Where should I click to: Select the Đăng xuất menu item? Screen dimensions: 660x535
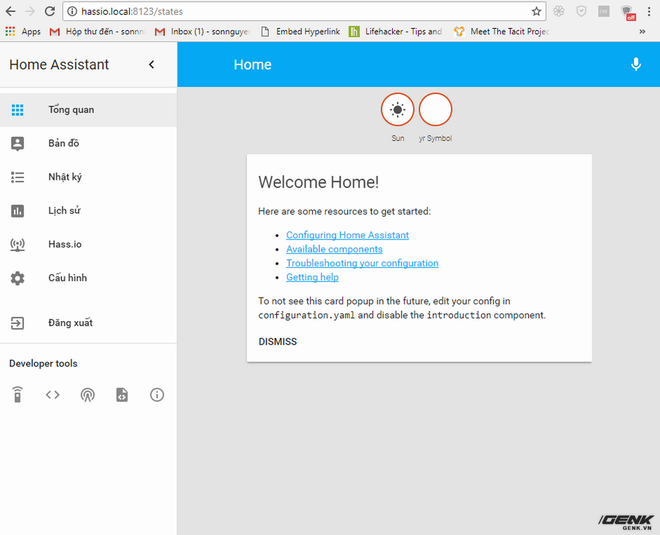pos(88,323)
